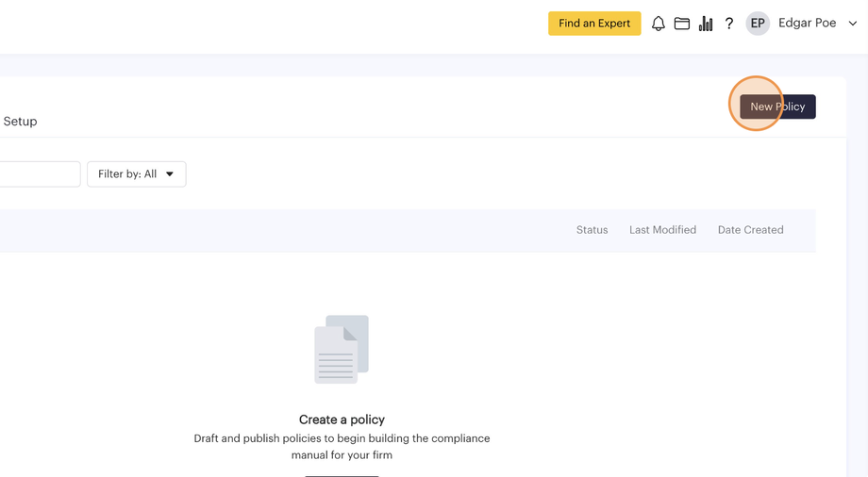The height and width of the screenshot is (477, 868).
Task: Click the "Create a policy" heading
Action: [x=342, y=419]
